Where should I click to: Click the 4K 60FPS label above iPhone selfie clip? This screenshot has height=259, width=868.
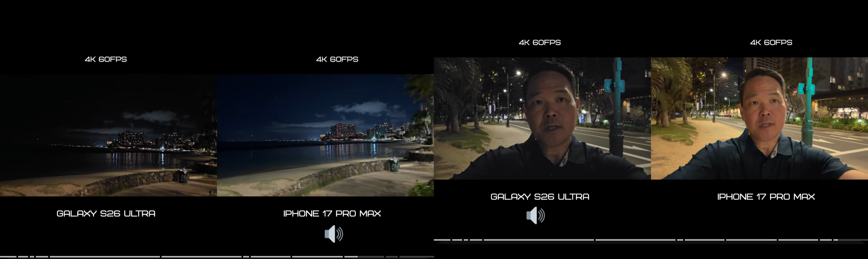(x=771, y=42)
